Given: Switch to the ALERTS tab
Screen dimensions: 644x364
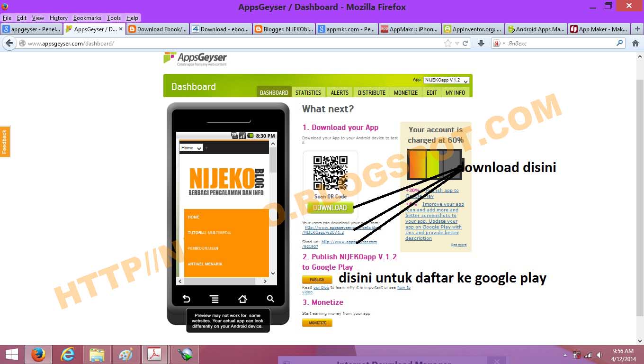Looking at the screenshot, I should click(x=340, y=92).
